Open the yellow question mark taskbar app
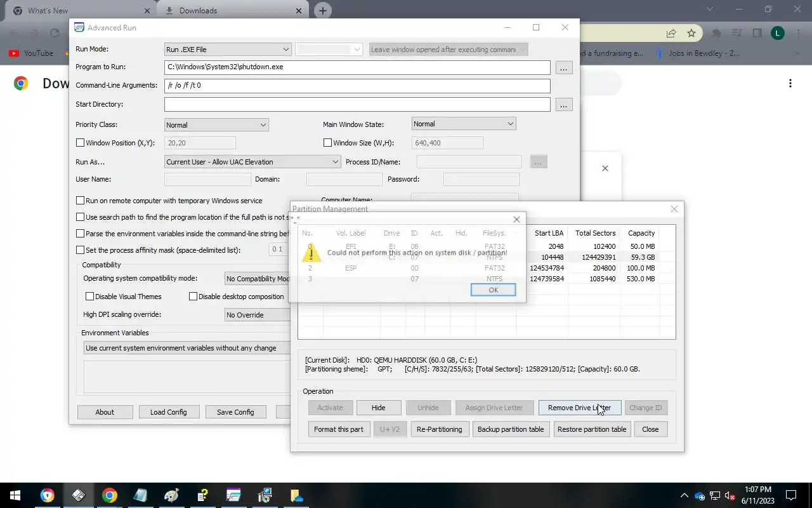The width and height of the screenshot is (812, 508). [202, 495]
